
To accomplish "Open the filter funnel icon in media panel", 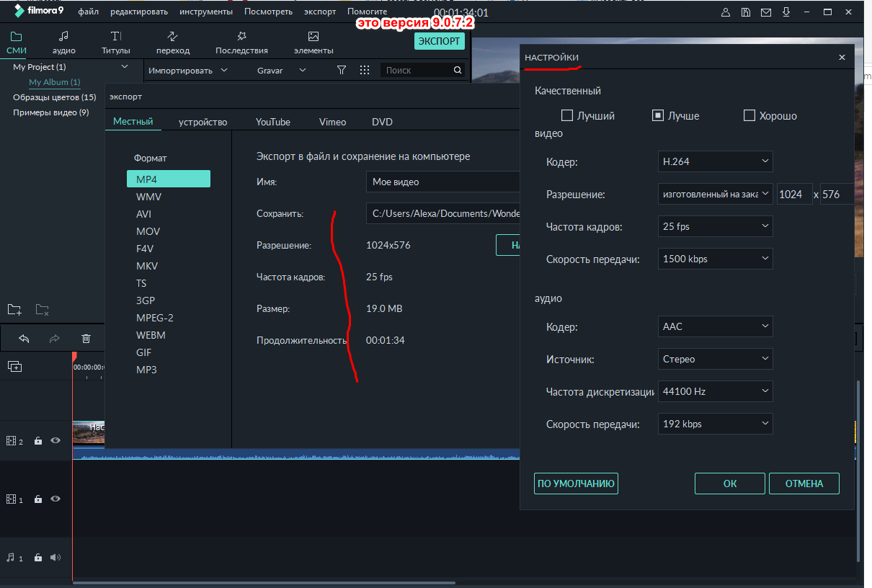I will 342,70.
